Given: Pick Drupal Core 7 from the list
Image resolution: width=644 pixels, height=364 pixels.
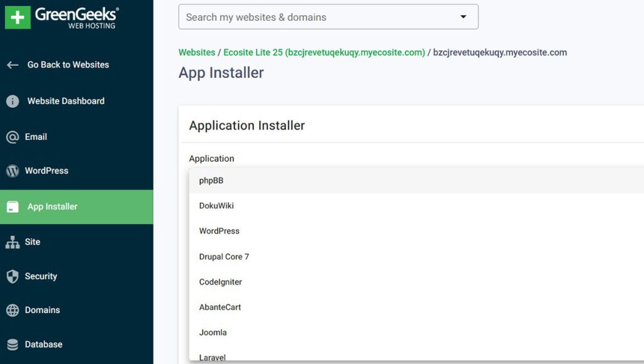Looking at the screenshot, I should pos(224,257).
